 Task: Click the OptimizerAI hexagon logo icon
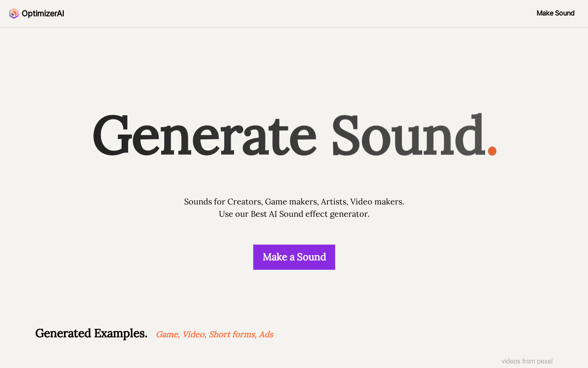coord(14,13)
